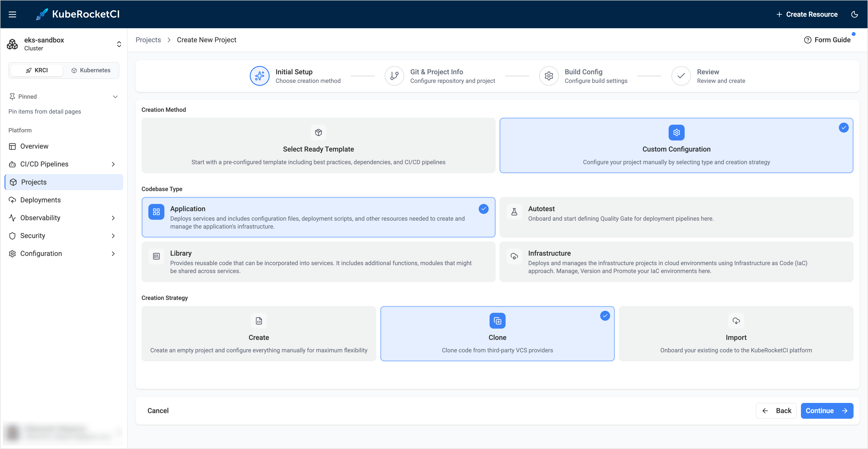Click the 'Create New Project' breadcrumb text
Viewport: 868px width, 449px height.
(x=207, y=40)
